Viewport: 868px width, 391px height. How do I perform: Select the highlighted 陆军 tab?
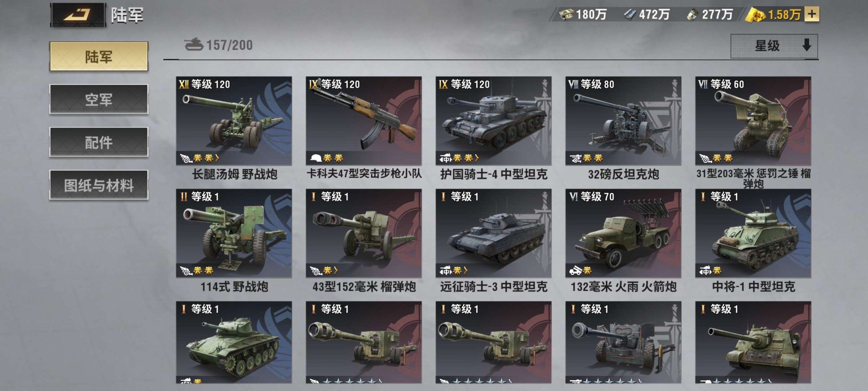[x=99, y=56]
